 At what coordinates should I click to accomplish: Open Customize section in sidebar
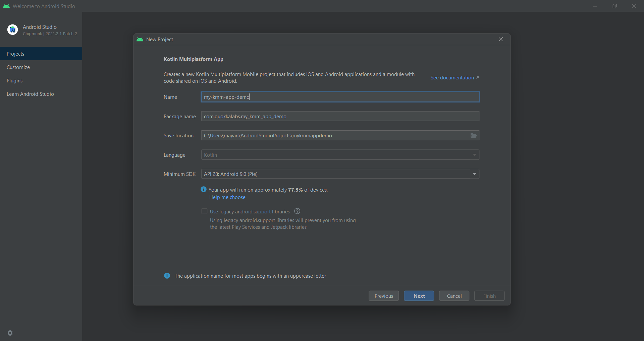tap(41, 67)
